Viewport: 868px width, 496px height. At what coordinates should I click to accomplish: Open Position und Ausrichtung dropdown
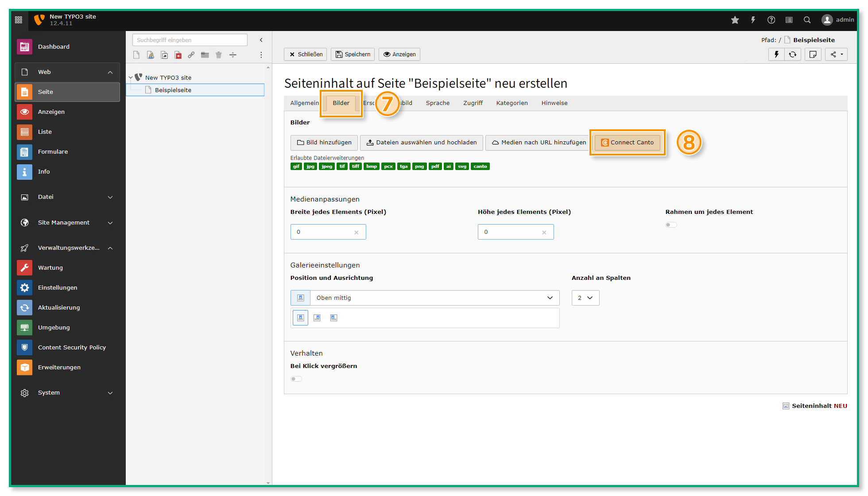pyautogui.click(x=425, y=298)
